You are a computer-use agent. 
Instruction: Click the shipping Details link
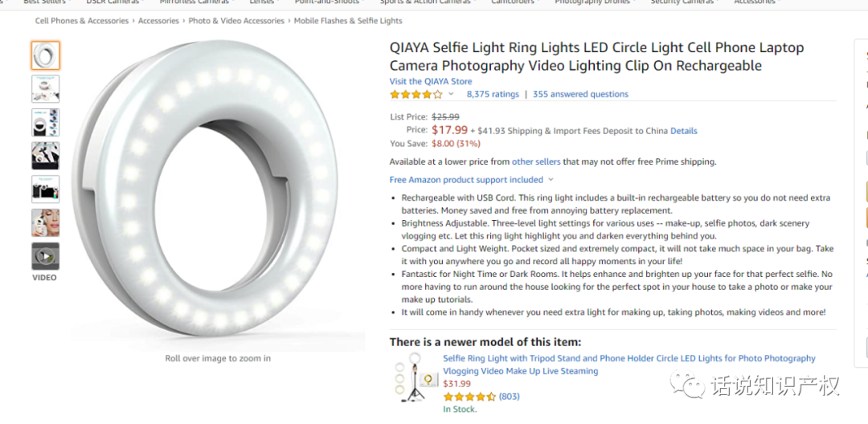[684, 131]
